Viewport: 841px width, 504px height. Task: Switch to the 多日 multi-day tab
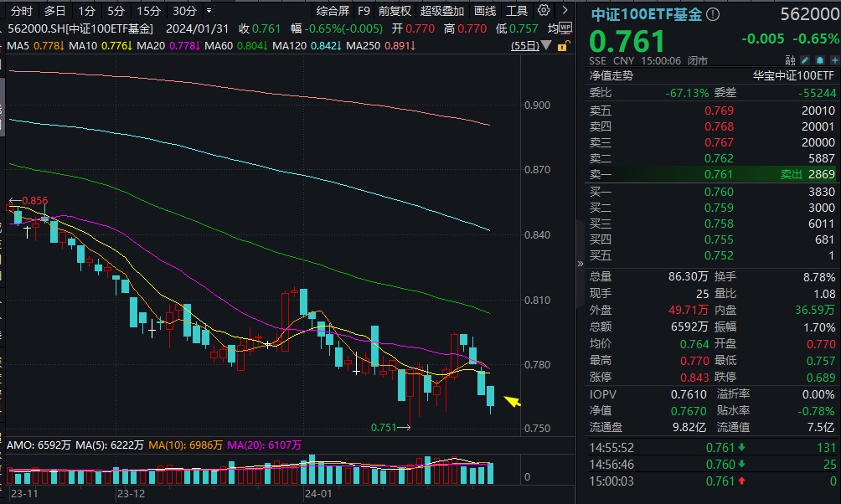53,10
